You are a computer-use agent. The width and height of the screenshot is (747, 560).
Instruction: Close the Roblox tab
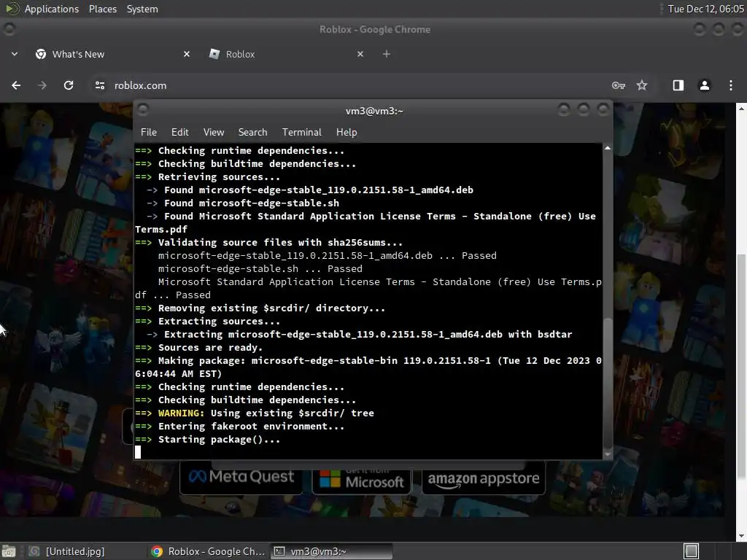click(x=360, y=54)
